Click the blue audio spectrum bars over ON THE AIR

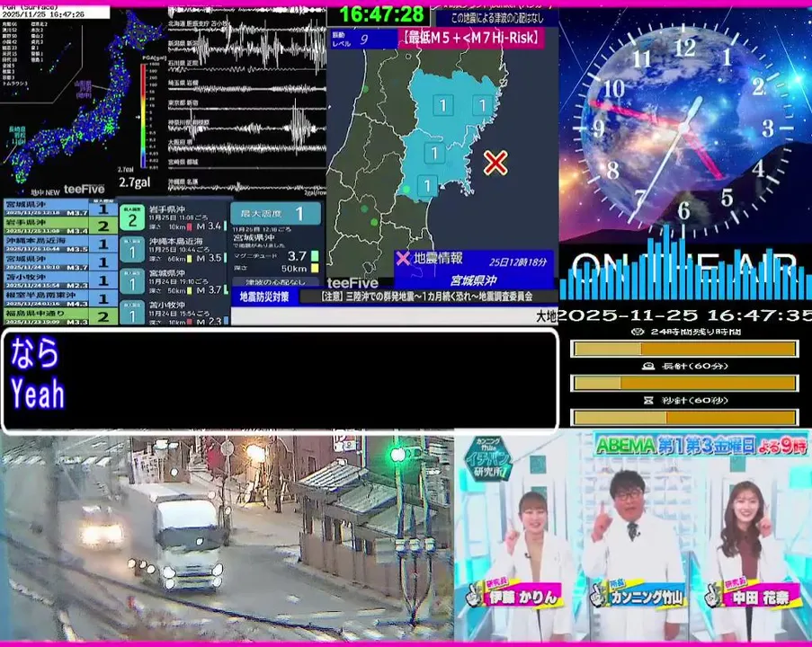(685, 264)
